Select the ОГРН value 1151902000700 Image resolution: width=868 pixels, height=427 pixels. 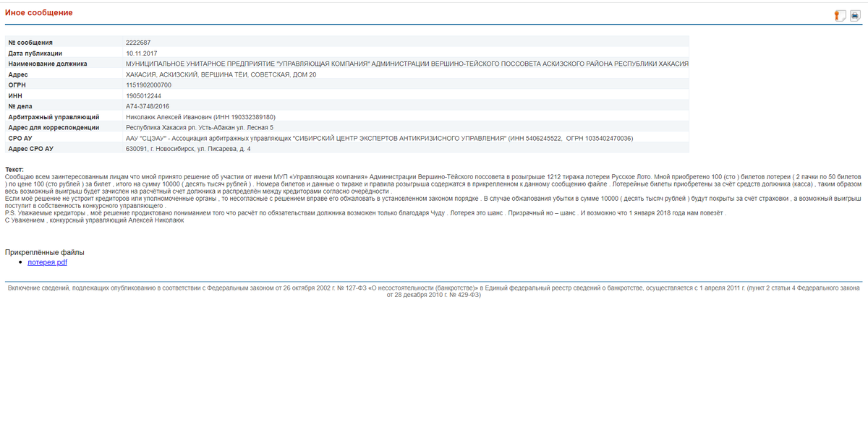148,85
